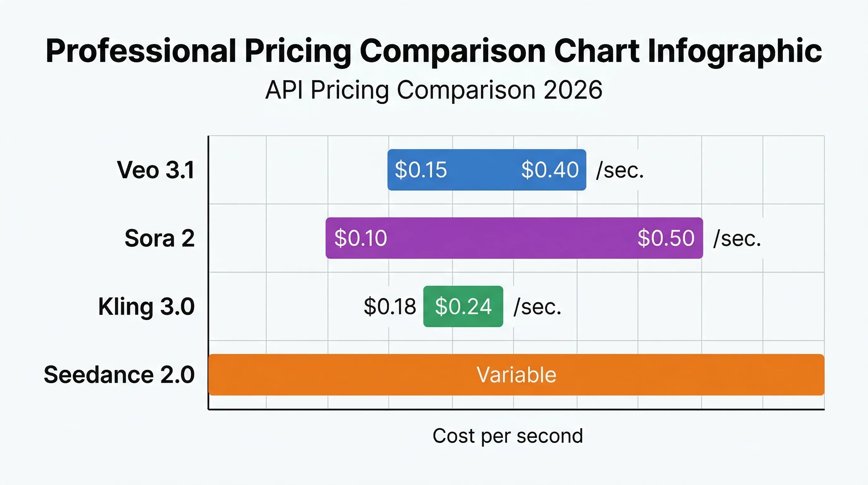
Task: Select the $0.50 value in Sora bar
Action: point(666,238)
